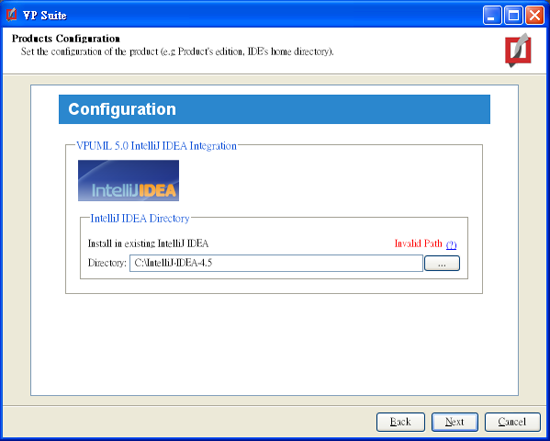Cancel the VP Suite installer
The image size is (550, 441).
coord(512,422)
